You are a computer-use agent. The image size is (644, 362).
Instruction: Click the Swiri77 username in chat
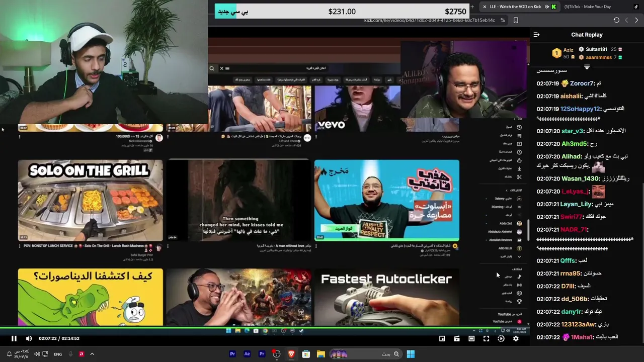(x=571, y=217)
